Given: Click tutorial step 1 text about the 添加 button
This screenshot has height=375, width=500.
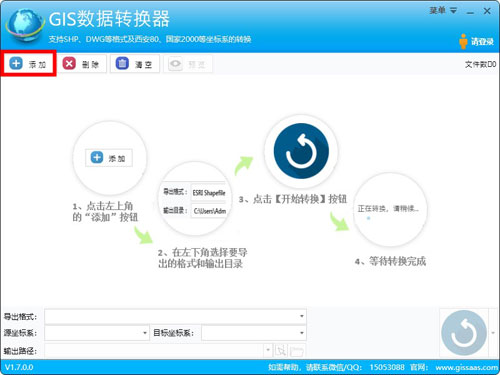Looking at the screenshot, I should coord(105,212).
